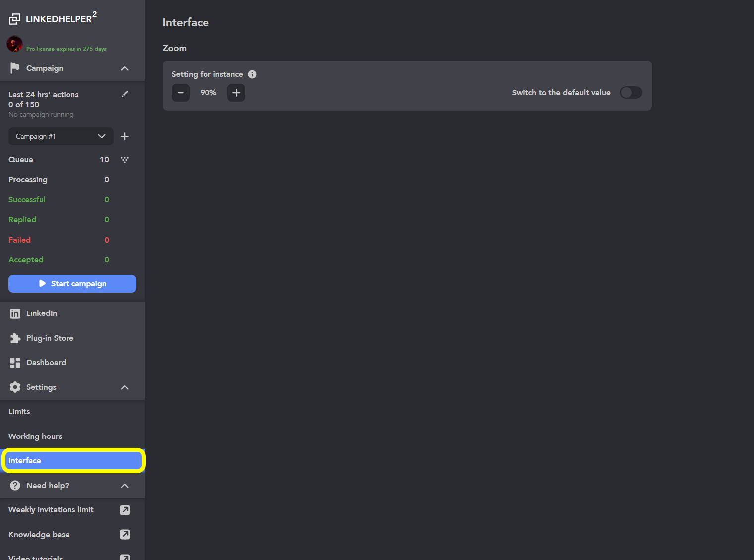Click the Queue count 10
This screenshot has height=560, width=754.
coord(104,160)
